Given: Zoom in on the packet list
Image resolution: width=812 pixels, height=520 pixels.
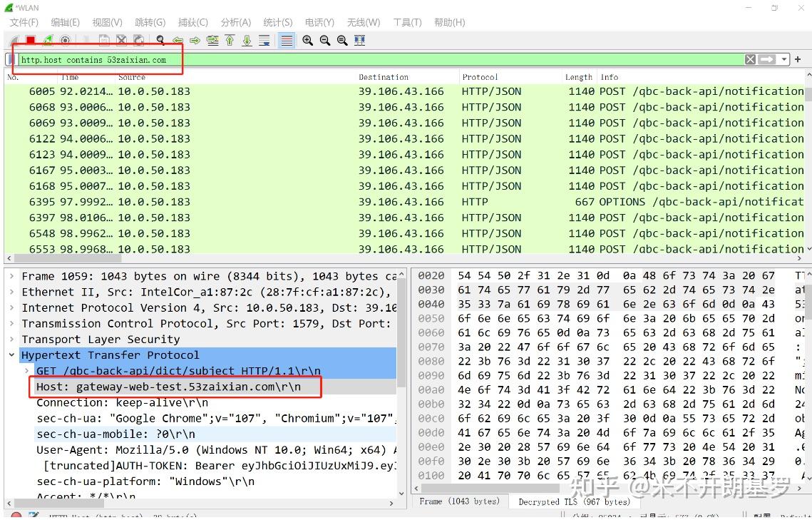Looking at the screenshot, I should 307,40.
